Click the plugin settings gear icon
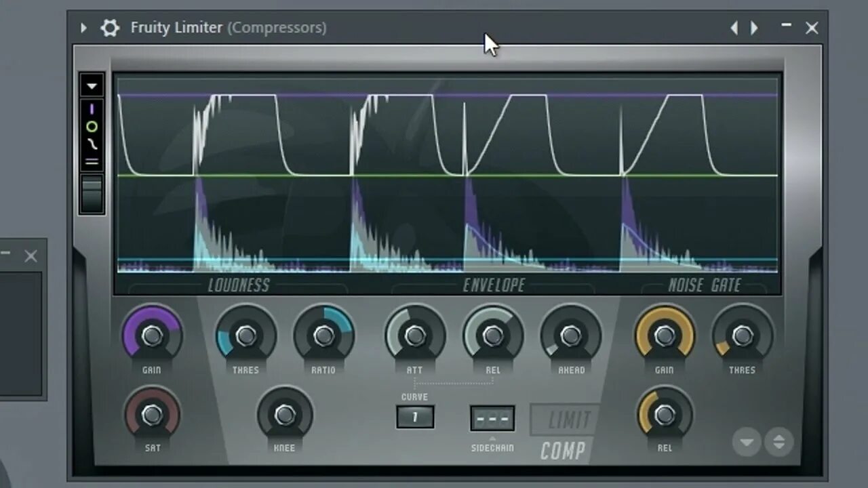The height and width of the screenshot is (488, 868). pos(110,28)
